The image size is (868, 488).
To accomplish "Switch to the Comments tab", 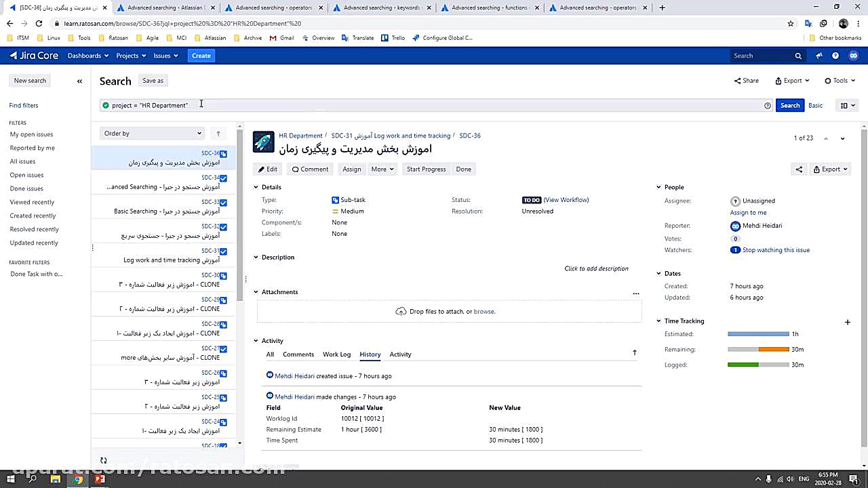I will pos(298,354).
